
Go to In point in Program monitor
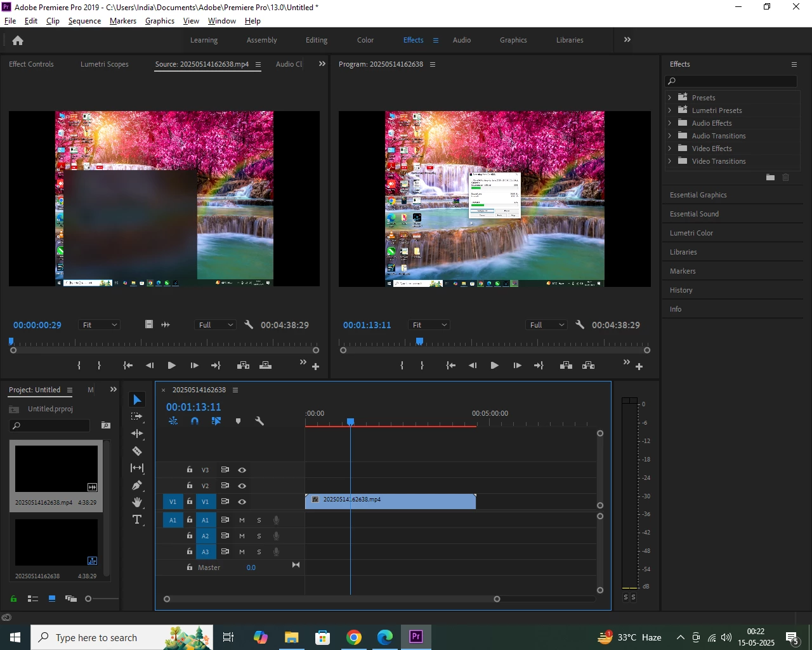click(451, 365)
